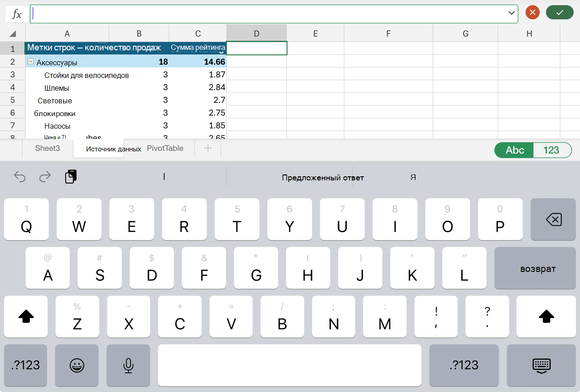580x392 pixels.
Task: Select column A header
Action: point(67,34)
